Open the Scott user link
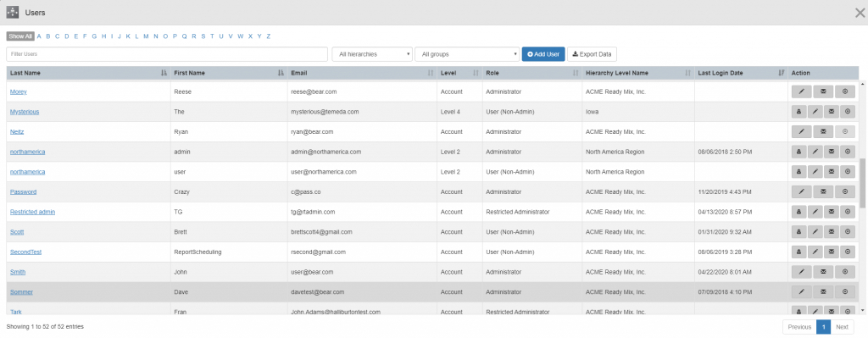 tap(17, 232)
